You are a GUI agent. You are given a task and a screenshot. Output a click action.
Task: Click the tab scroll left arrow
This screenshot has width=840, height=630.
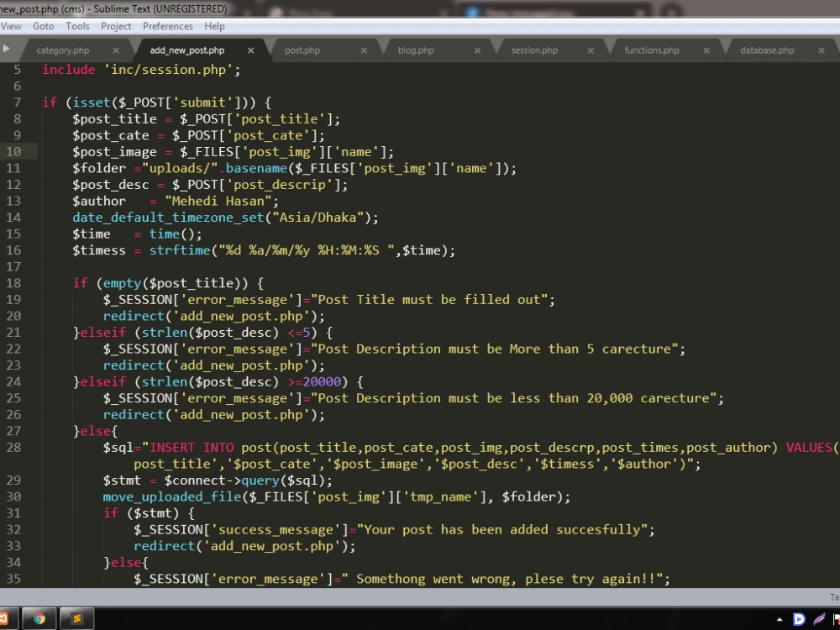coord(6,49)
